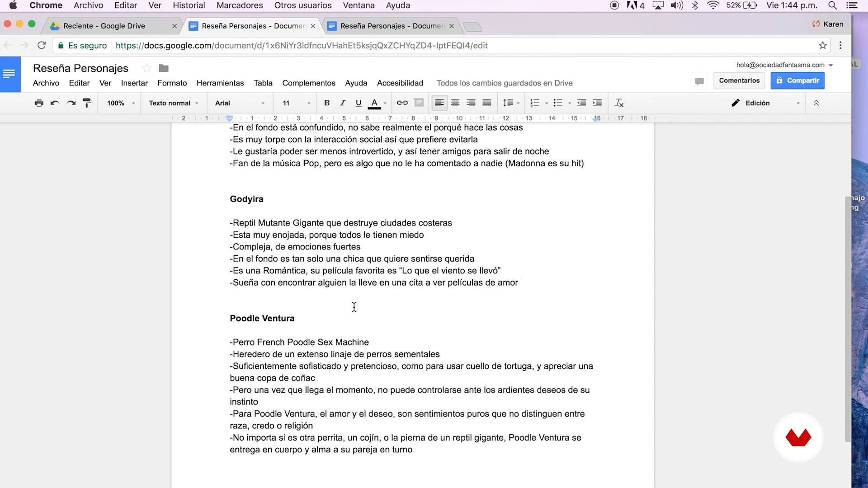Viewport: 868px width, 488px height.
Task: Click the Comentarios button
Action: click(x=739, y=80)
